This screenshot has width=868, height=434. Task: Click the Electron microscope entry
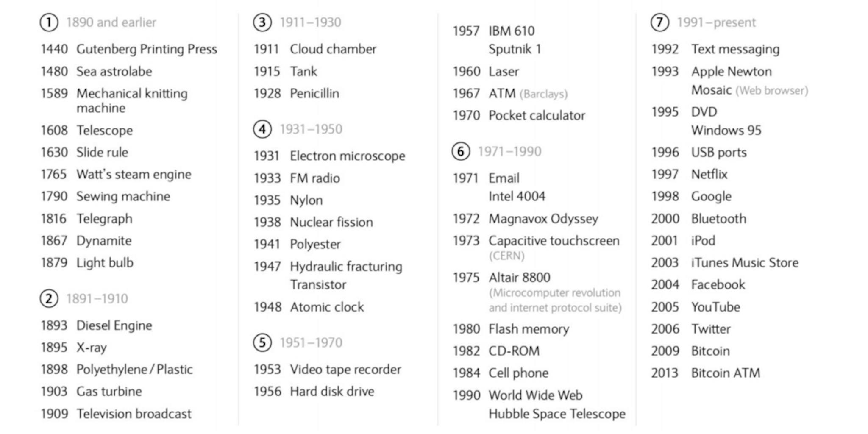348,156
